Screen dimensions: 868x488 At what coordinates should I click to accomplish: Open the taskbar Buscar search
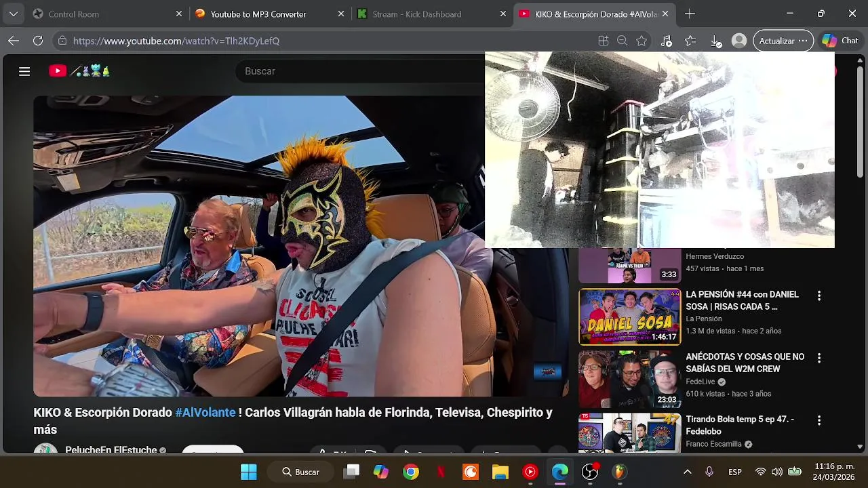[x=301, y=472]
